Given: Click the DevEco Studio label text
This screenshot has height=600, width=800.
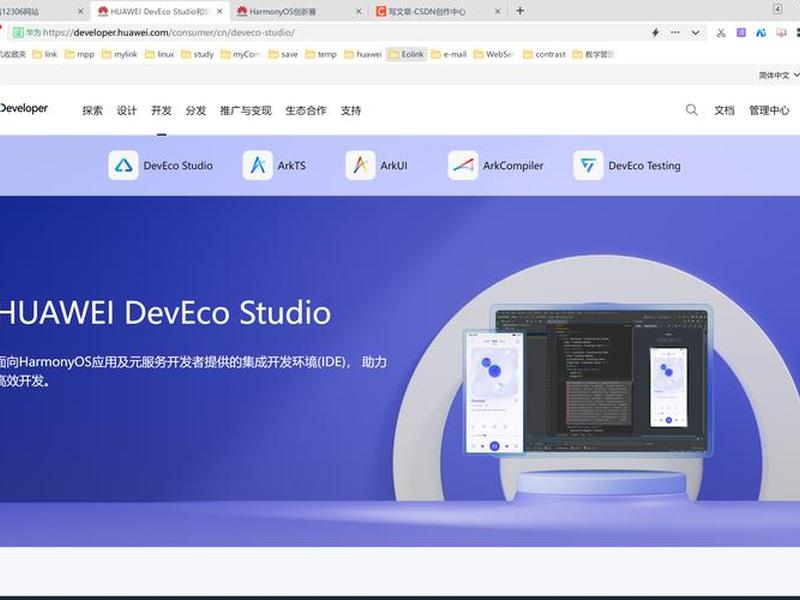Looking at the screenshot, I should point(178,165).
